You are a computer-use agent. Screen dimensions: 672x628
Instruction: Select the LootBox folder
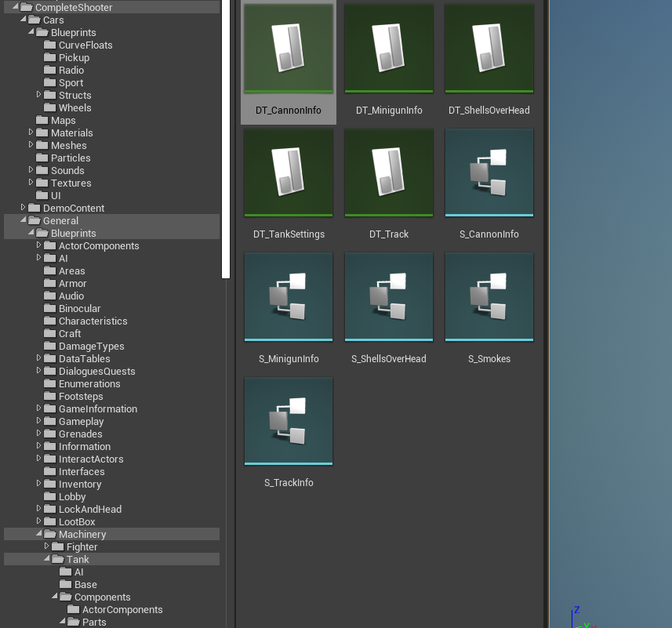coord(70,521)
